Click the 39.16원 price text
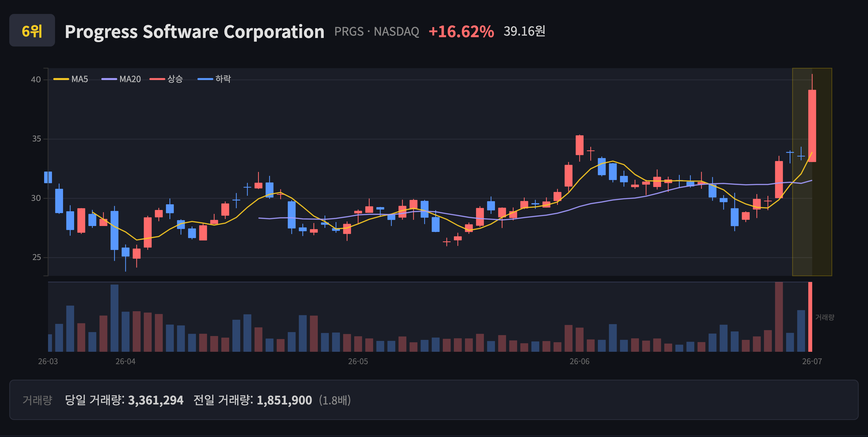This screenshot has height=437, width=868. 524,31
